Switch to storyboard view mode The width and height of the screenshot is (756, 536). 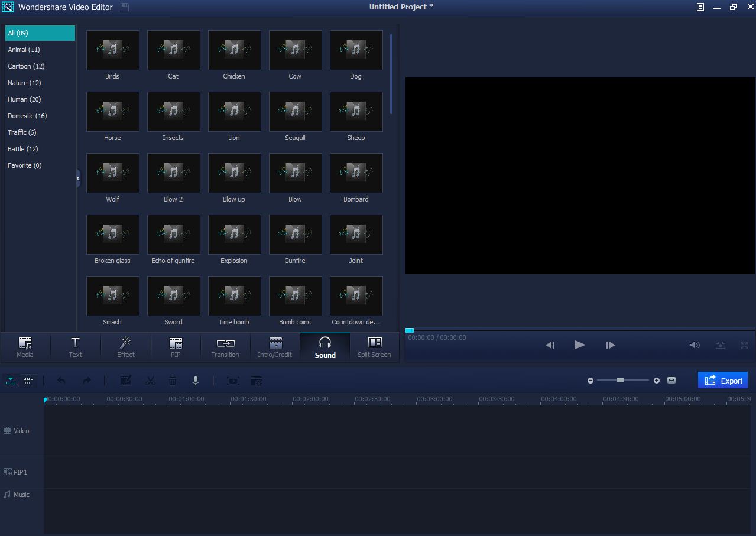click(x=27, y=381)
